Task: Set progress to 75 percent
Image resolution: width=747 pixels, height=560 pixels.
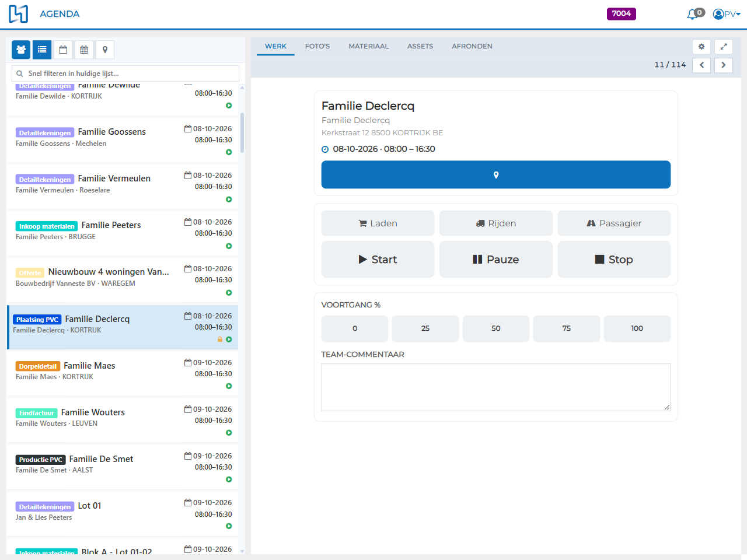Action: [x=567, y=328]
